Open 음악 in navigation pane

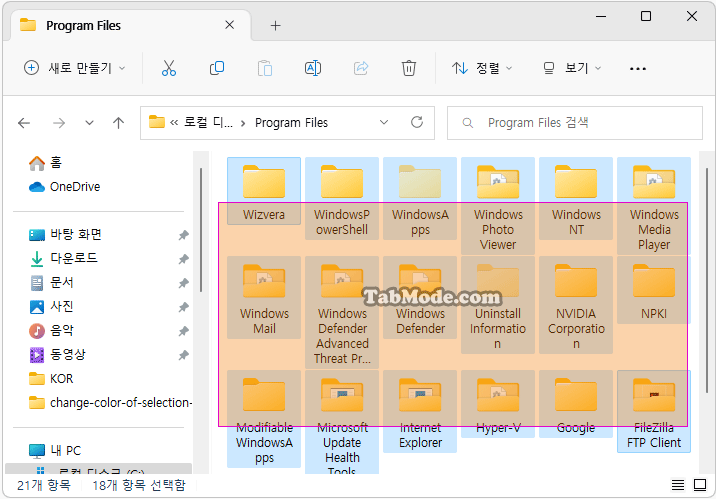pyautogui.click(x=51, y=331)
